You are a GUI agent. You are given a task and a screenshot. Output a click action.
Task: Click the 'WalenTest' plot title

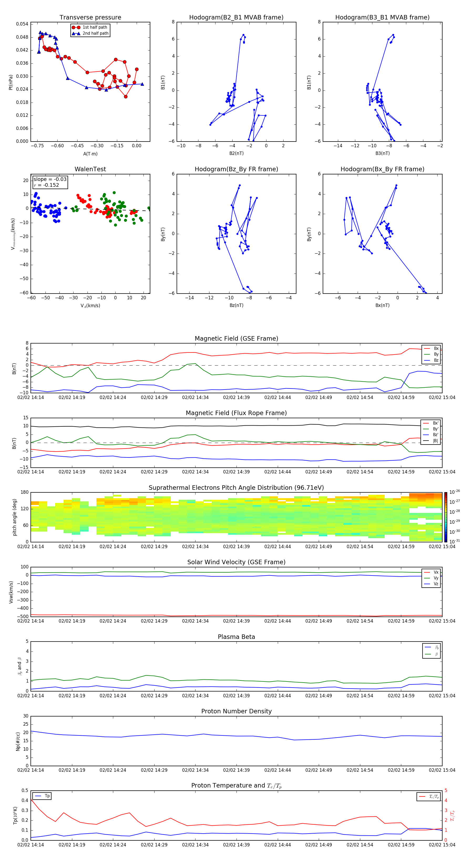pos(90,169)
